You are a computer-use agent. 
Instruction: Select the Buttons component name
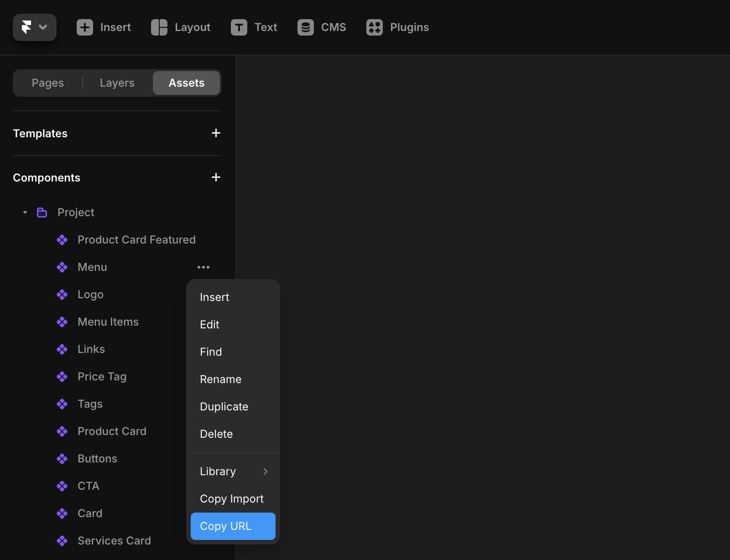tap(97, 459)
